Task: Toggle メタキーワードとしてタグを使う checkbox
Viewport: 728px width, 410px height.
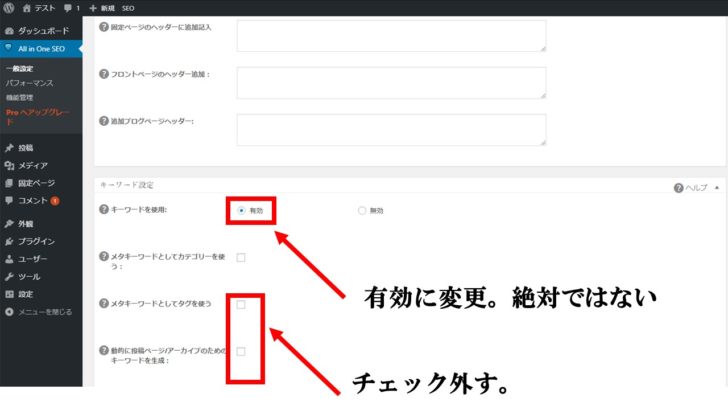Action: pos(241,304)
